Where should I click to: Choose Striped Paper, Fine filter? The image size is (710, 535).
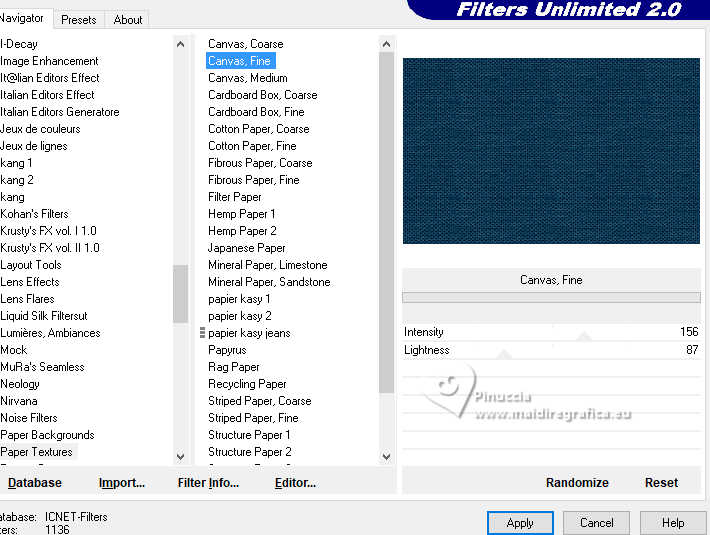[x=253, y=418]
